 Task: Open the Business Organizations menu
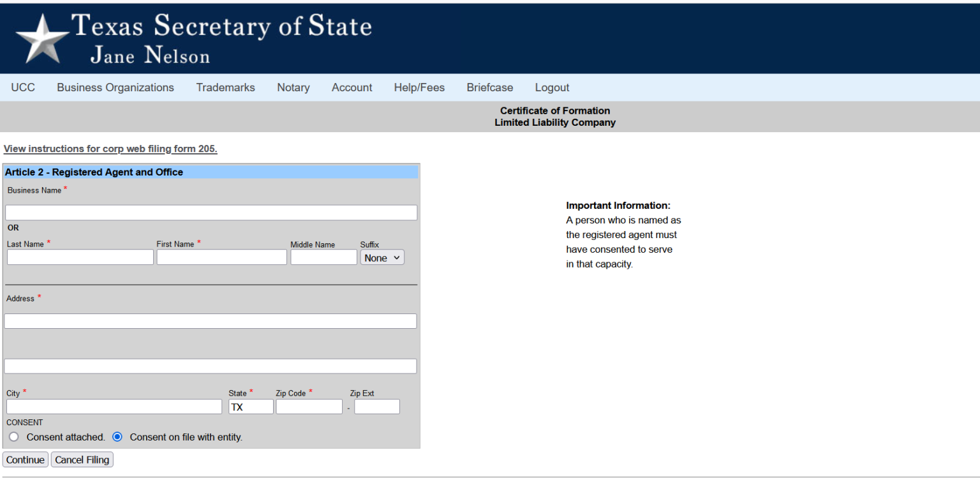tap(115, 87)
